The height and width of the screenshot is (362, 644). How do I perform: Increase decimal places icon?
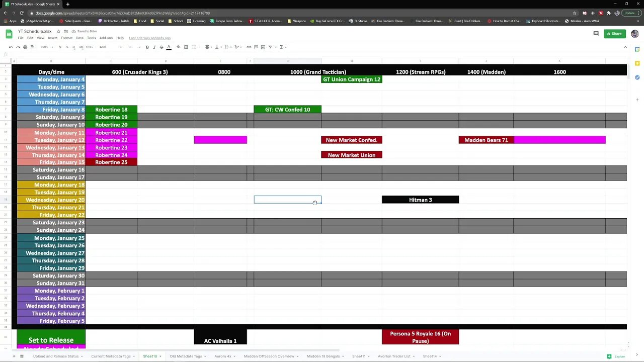tap(80, 47)
